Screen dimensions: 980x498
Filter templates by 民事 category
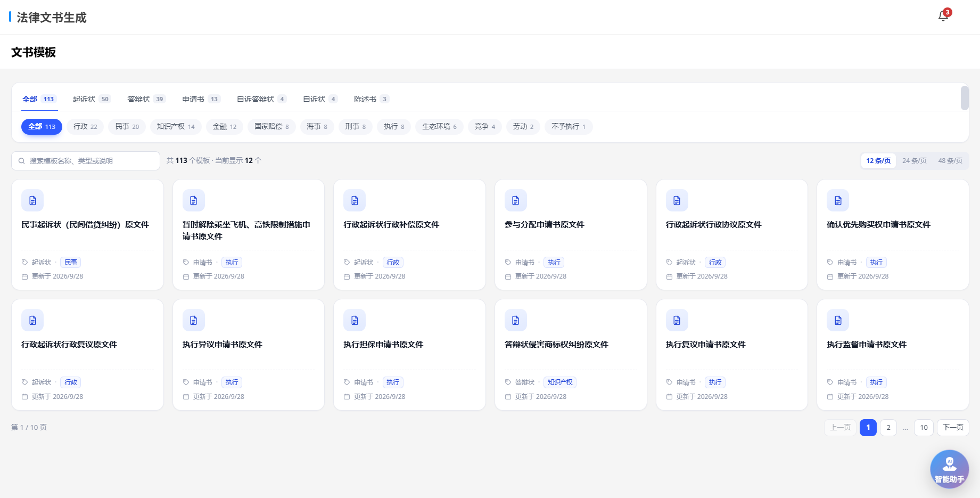[x=127, y=127]
